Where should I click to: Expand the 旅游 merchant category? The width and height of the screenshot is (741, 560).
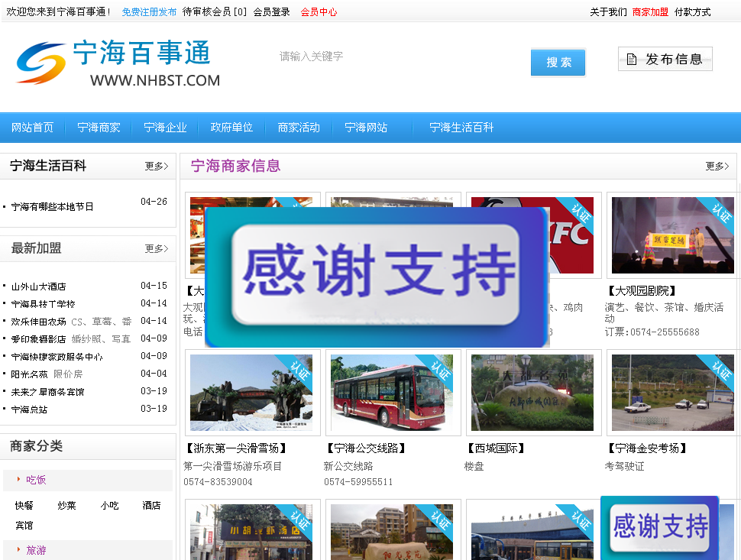point(36,551)
